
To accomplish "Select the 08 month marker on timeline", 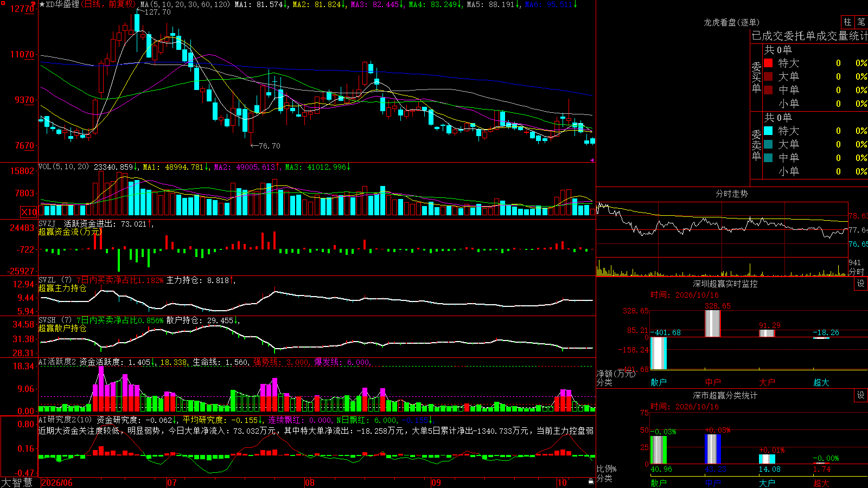I will pos(310,483).
